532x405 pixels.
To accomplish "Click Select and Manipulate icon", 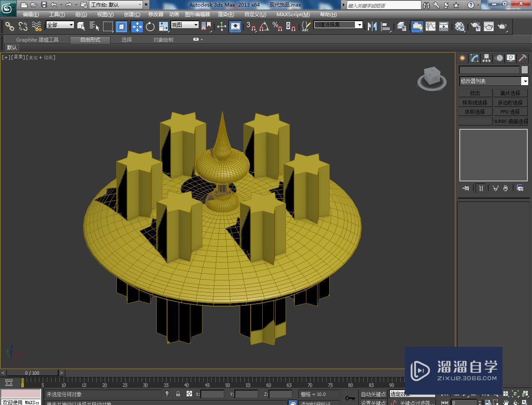I will pos(222,27).
